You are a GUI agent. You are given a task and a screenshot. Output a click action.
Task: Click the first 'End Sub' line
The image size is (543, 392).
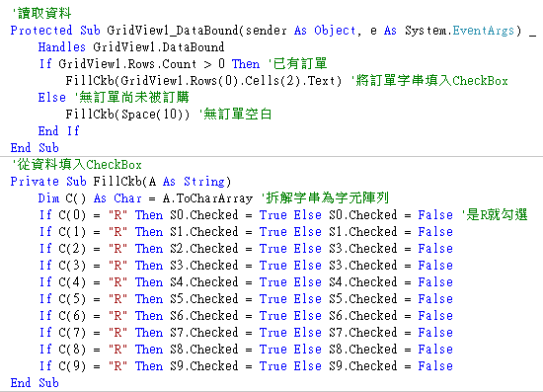click(x=35, y=148)
